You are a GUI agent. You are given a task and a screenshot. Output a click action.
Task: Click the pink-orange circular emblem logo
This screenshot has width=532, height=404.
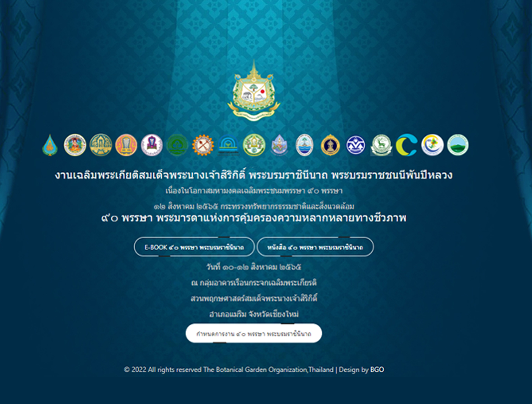(126, 145)
